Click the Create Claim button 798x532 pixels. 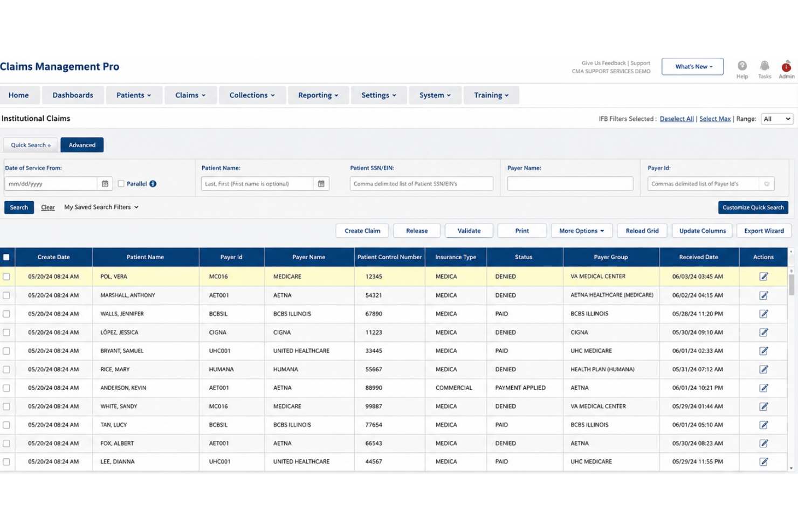pyautogui.click(x=362, y=231)
